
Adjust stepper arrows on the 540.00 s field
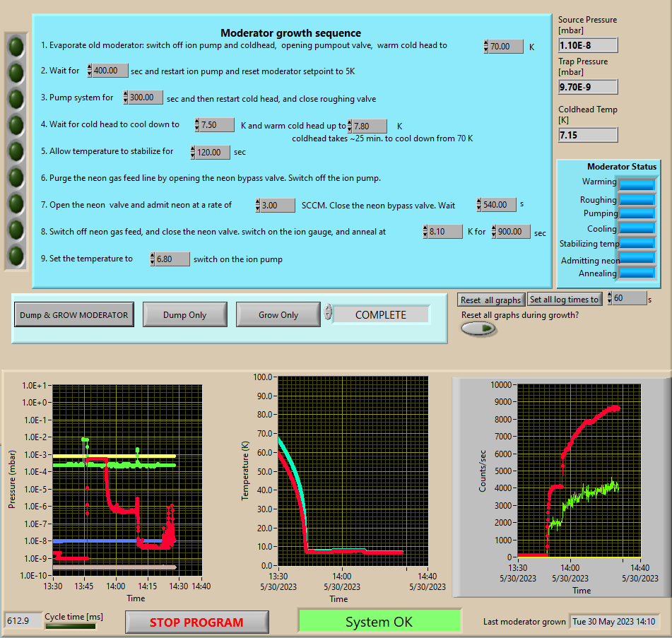click(x=479, y=204)
